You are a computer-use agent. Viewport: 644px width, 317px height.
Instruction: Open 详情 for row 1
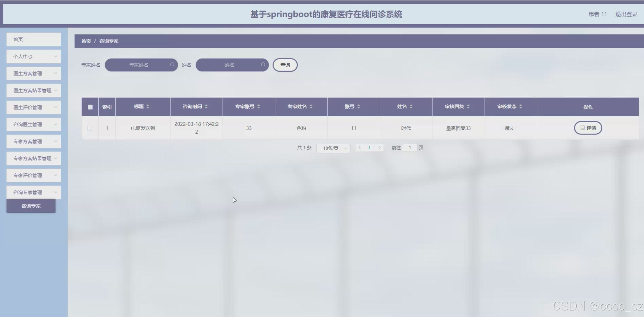(588, 128)
